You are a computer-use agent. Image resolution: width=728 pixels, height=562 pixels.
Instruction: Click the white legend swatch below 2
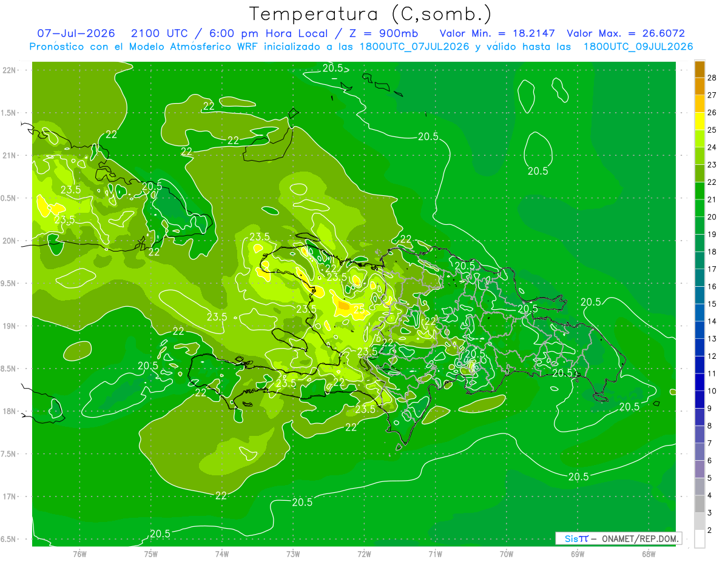[x=699, y=539]
